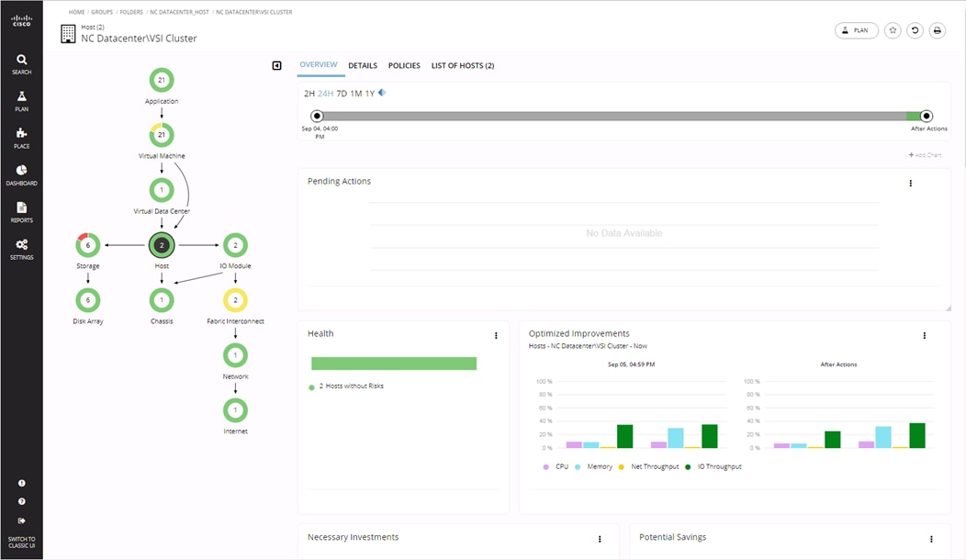The width and height of the screenshot is (966, 560).
Task: Open Potential Savings options menu
Action: coord(931,539)
